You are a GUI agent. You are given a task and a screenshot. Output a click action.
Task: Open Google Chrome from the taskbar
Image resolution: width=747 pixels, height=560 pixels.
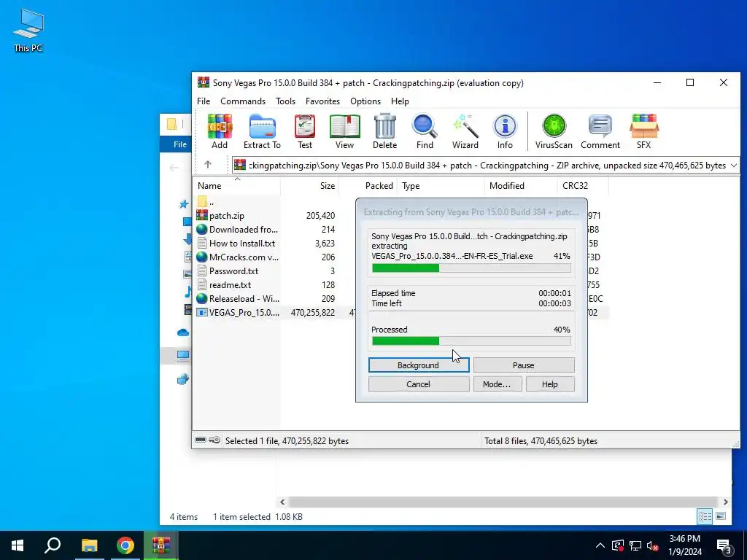click(125, 545)
